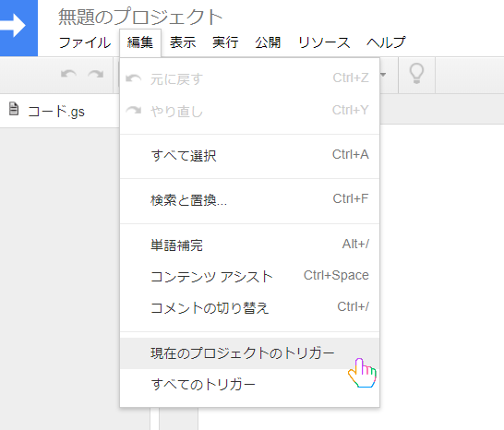Open the 表示 menu
Viewport: 504px width, 430px height.
[x=183, y=42]
